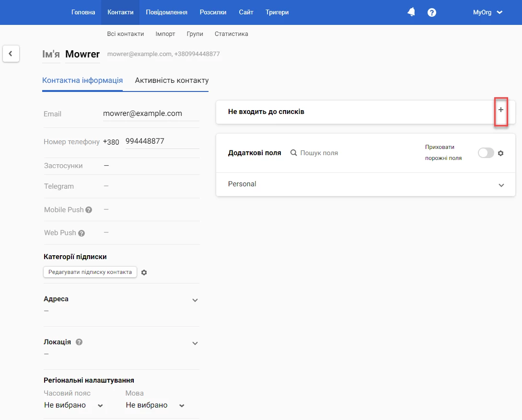Image resolution: width=522 pixels, height=420 pixels.
Task: Click the Telegram row label
Action: click(59, 186)
